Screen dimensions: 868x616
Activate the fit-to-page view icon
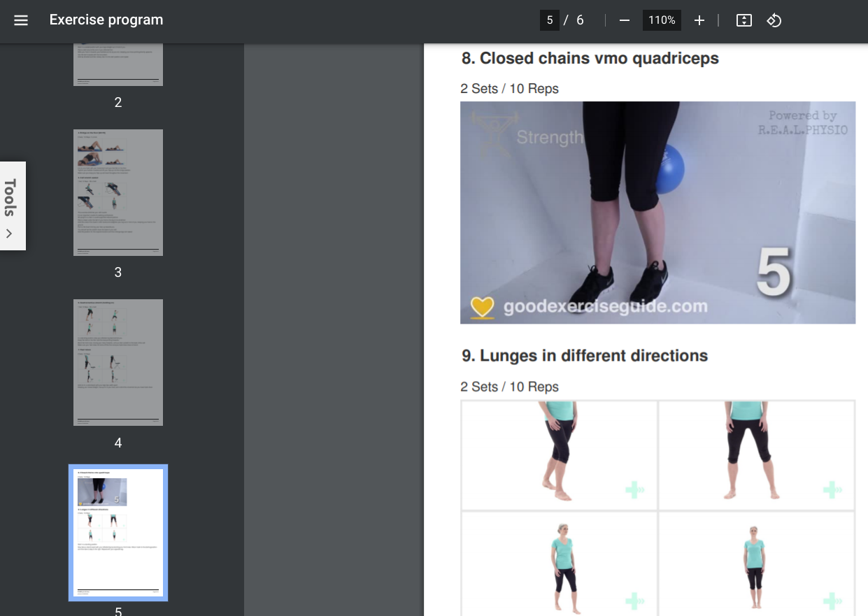click(744, 20)
